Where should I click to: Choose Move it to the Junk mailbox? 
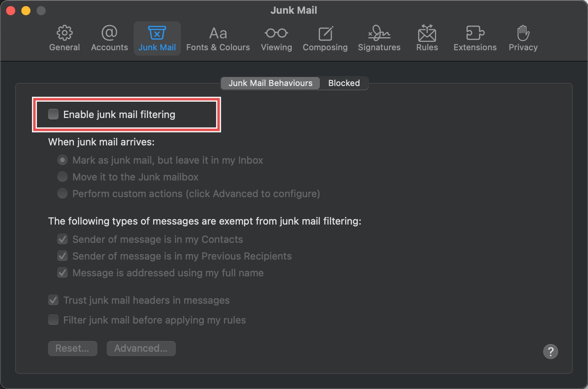62,177
